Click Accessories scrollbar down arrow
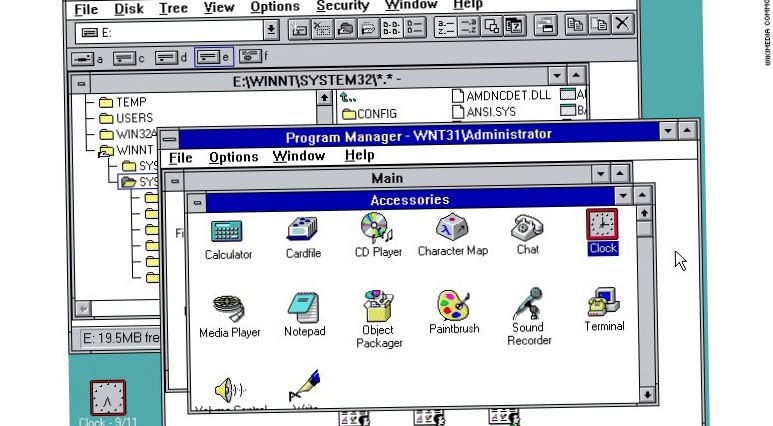 point(647,394)
